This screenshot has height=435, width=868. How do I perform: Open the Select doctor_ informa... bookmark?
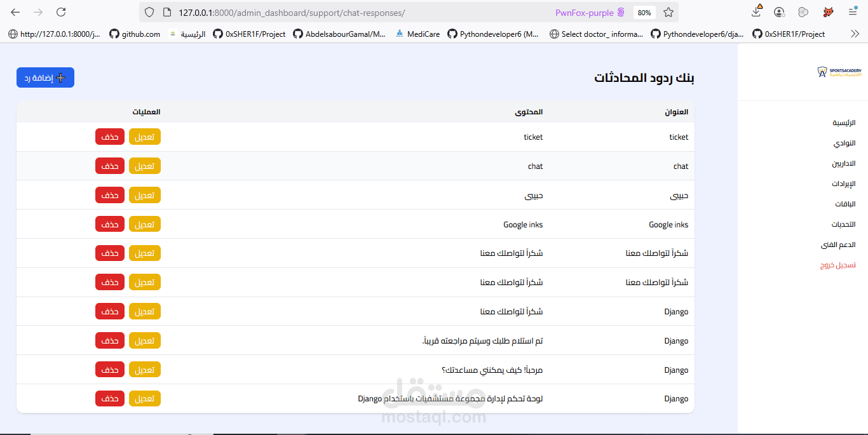[597, 34]
